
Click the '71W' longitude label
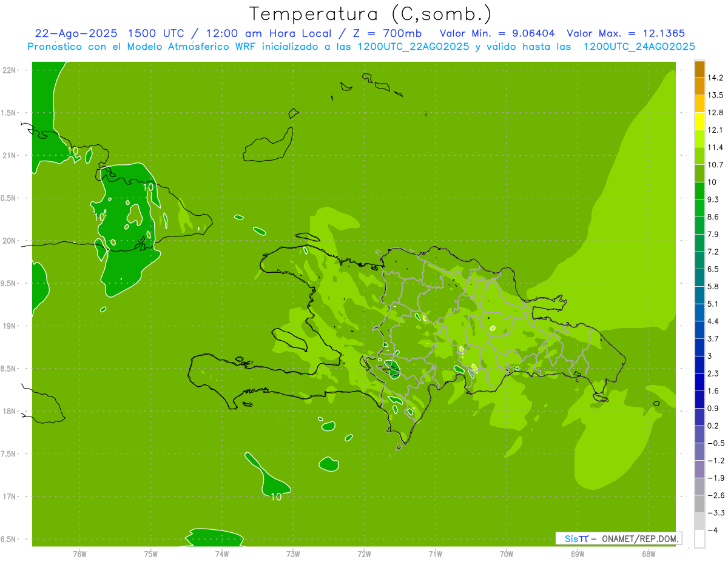436,554
